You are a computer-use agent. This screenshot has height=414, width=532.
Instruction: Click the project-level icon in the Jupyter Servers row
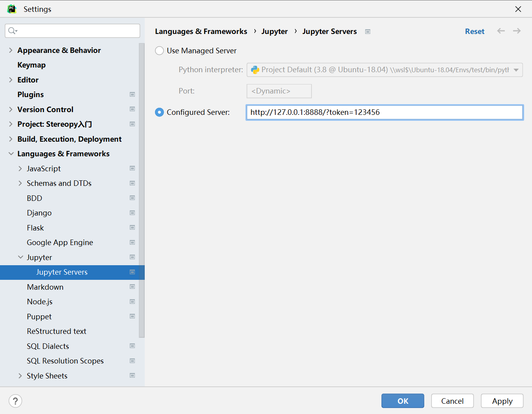pos(133,272)
